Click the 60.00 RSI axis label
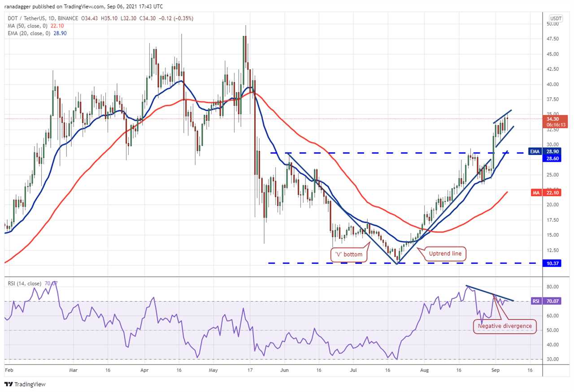 pos(552,316)
